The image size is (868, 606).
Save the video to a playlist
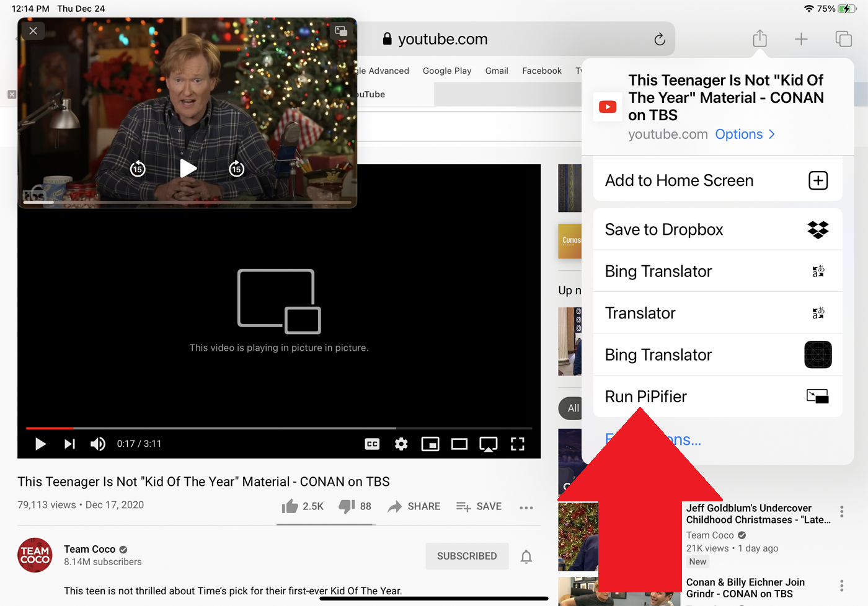479,506
